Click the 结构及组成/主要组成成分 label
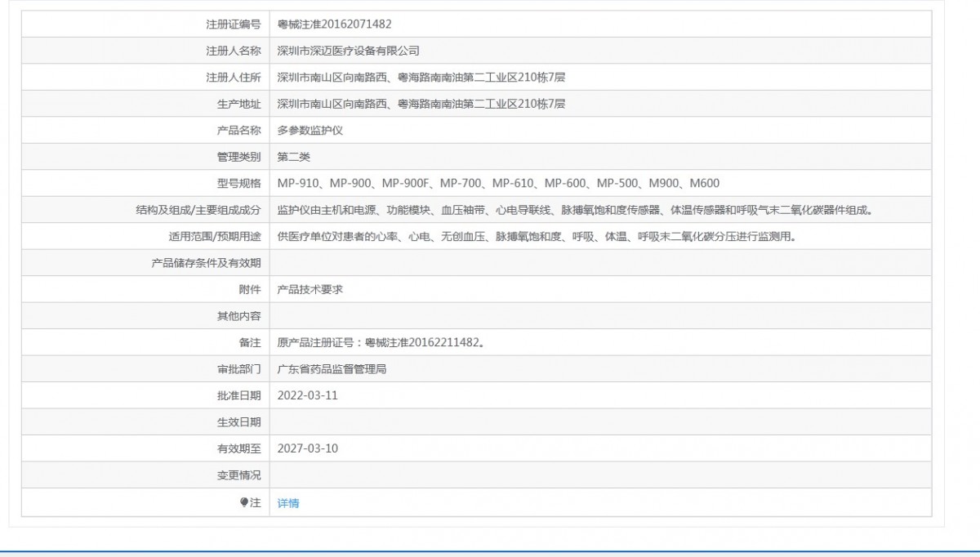Image resolution: width=980 pixels, height=557 pixels. [x=198, y=210]
